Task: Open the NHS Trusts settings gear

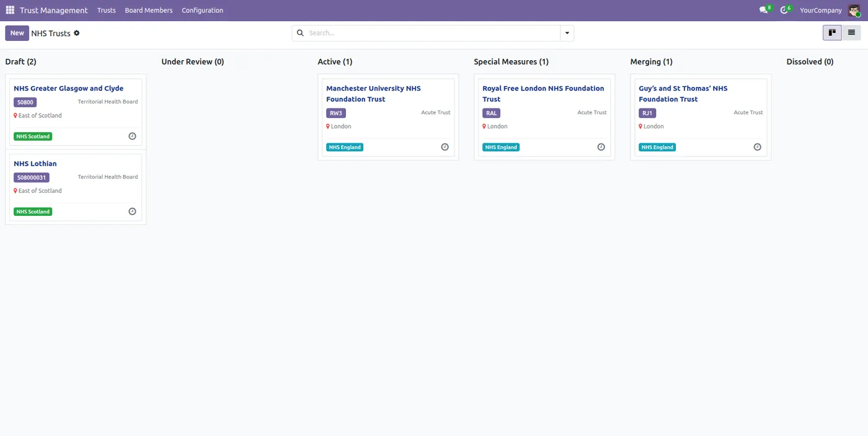Action: click(77, 33)
